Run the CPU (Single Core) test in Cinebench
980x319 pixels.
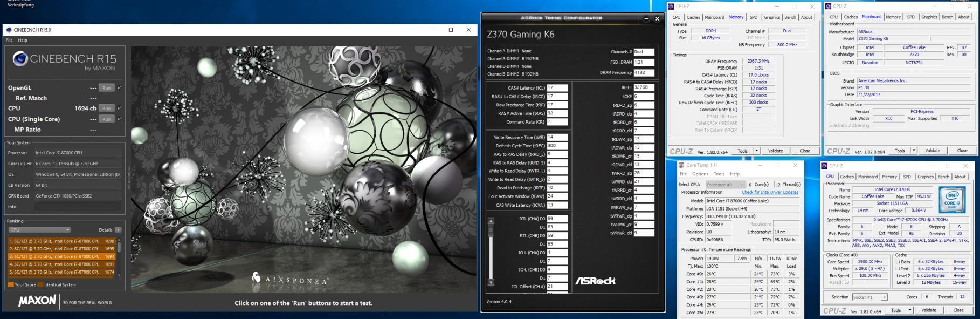[x=107, y=119]
